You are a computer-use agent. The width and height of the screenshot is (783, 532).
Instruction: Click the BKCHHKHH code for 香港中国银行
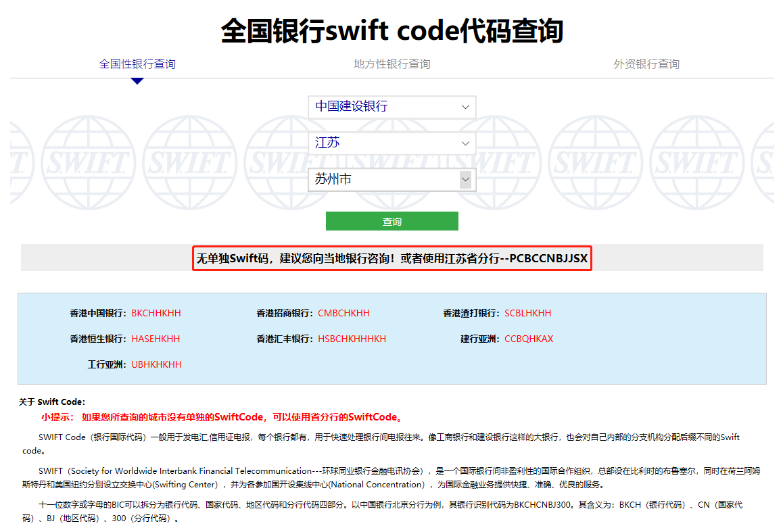pos(156,313)
